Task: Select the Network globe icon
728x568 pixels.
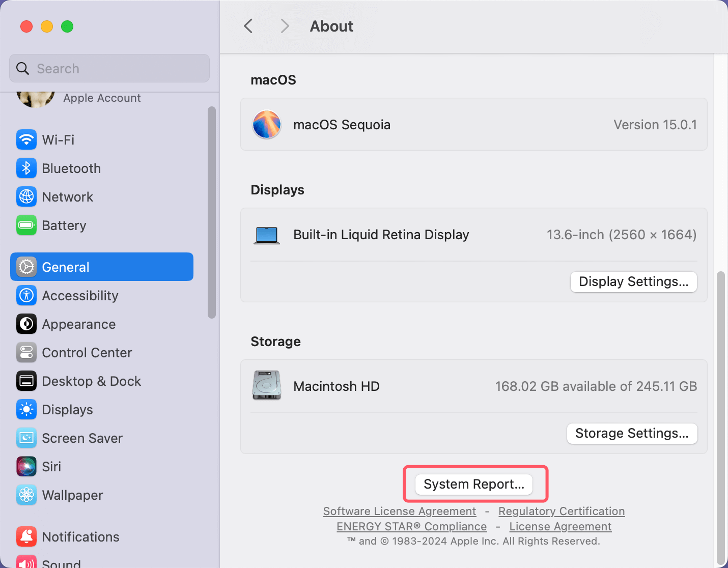Action: pyautogui.click(x=26, y=196)
